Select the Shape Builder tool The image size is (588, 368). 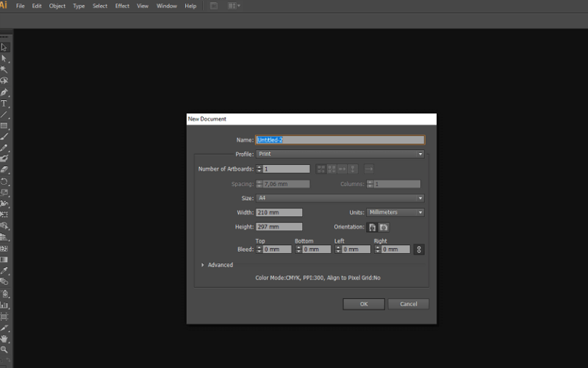pyautogui.click(x=4, y=226)
